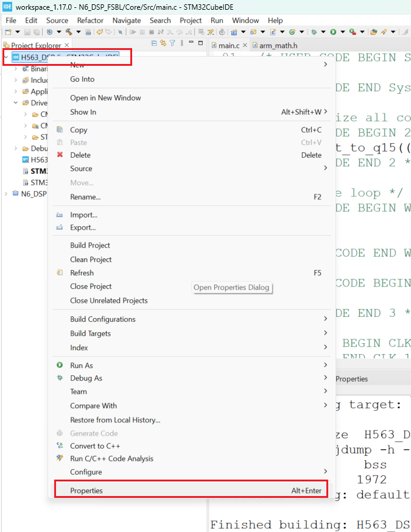Open the Run As submenu

pos(191,366)
